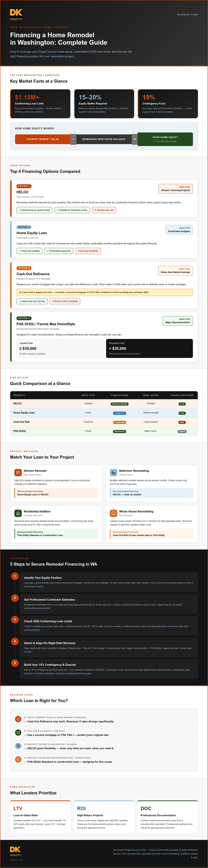208x868 pixels.
Task: Click the green icon beside 'If you hold a legacy low rate'
Action: (x=18, y=733)
